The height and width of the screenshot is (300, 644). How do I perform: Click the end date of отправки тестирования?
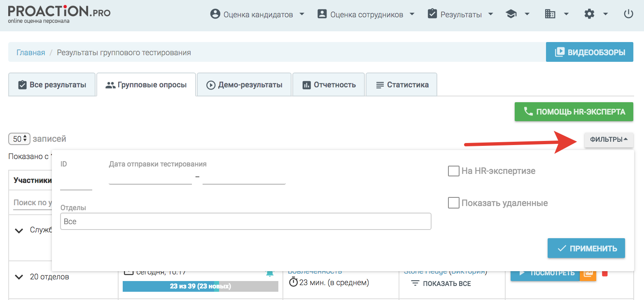coord(244,177)
